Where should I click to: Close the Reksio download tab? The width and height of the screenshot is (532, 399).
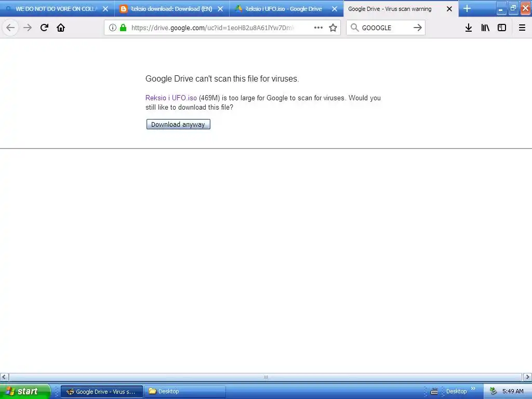220,9
